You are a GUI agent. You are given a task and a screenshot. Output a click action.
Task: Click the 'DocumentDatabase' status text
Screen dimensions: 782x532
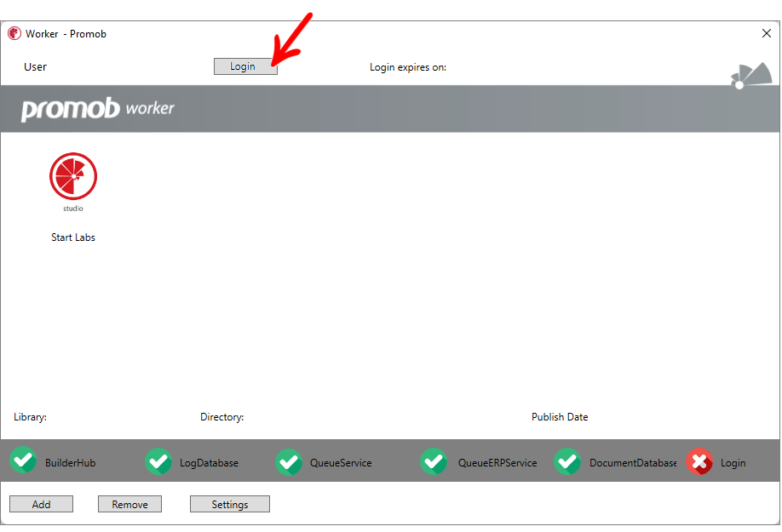633,463
